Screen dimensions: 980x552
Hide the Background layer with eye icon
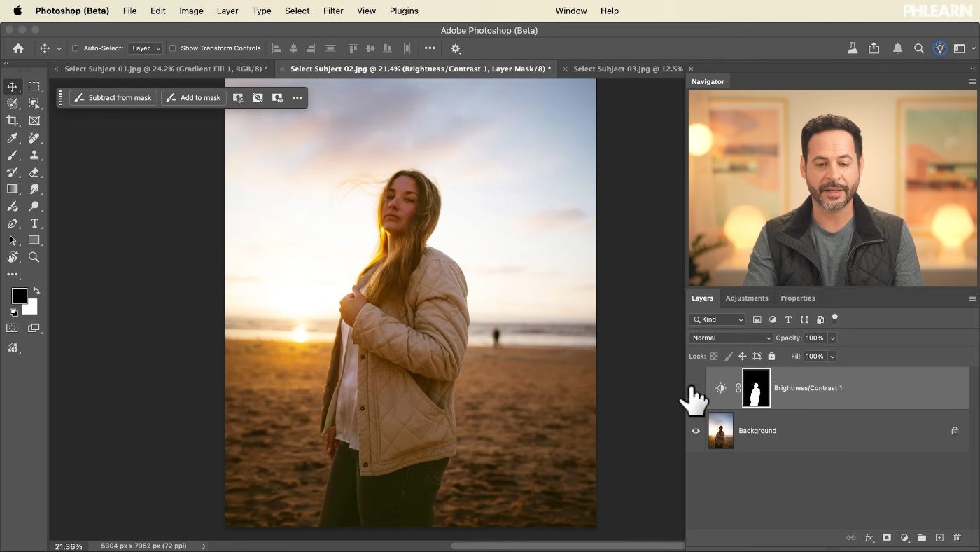696,431
